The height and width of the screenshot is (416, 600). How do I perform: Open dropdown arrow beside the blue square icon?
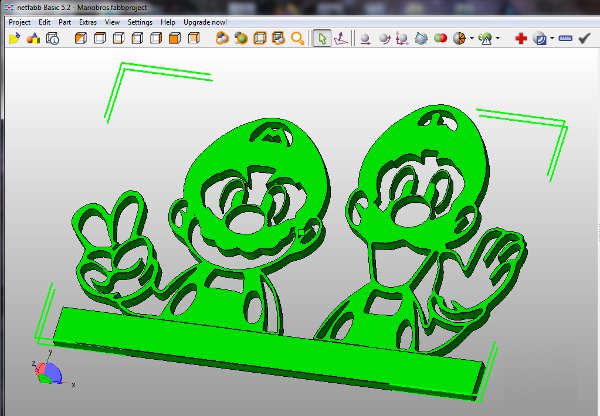pyautogui.click(x=551, y=38)
